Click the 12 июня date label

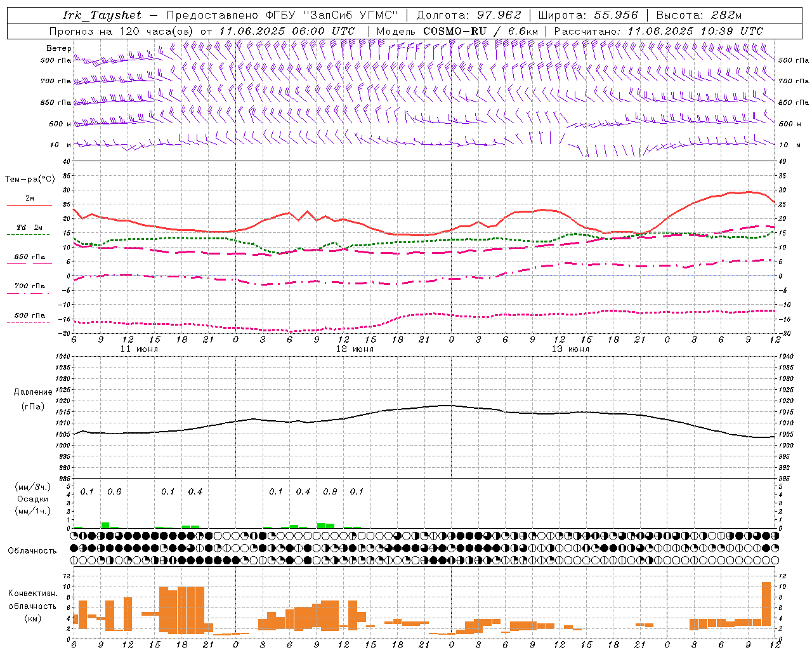click(x=355, y=349)
